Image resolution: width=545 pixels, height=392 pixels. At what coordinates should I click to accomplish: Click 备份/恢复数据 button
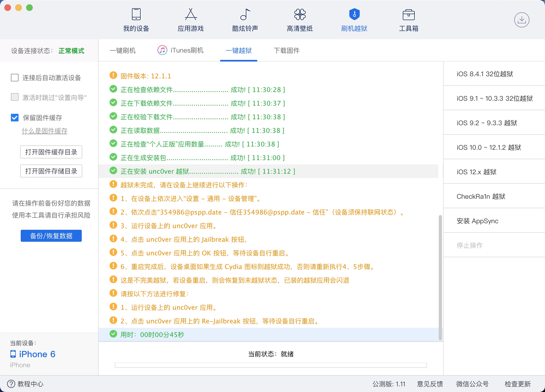tap(51, 236)
